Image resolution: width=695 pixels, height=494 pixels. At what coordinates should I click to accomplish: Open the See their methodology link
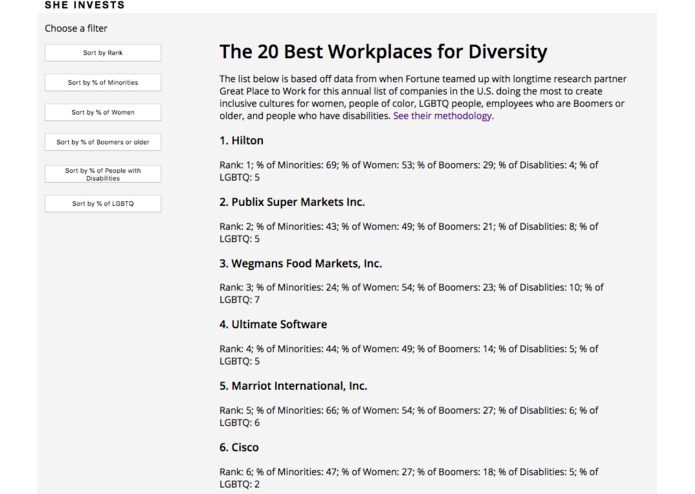click(x=443, y=116)
